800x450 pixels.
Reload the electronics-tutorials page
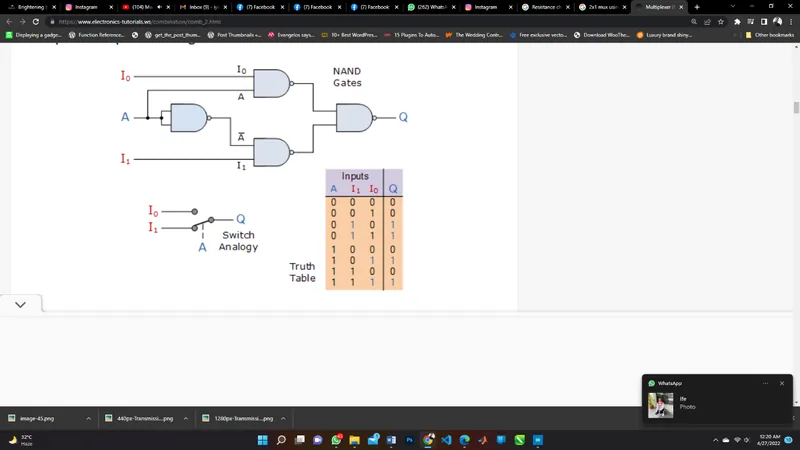[36, 22]
